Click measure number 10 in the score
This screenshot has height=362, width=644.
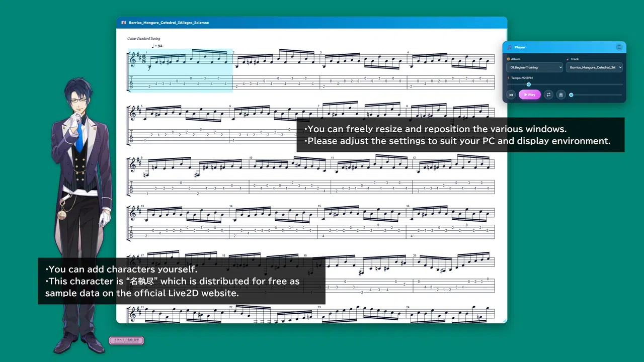pos(251,158)
